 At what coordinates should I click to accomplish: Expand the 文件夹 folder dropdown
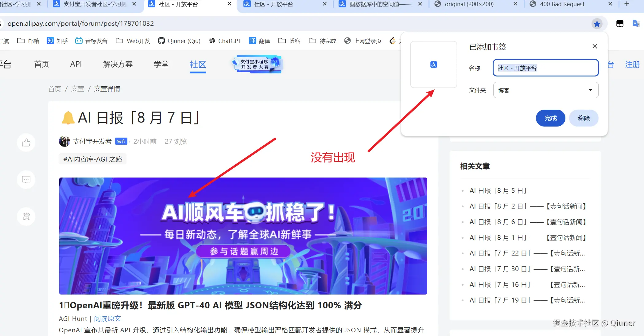(545, 90)
